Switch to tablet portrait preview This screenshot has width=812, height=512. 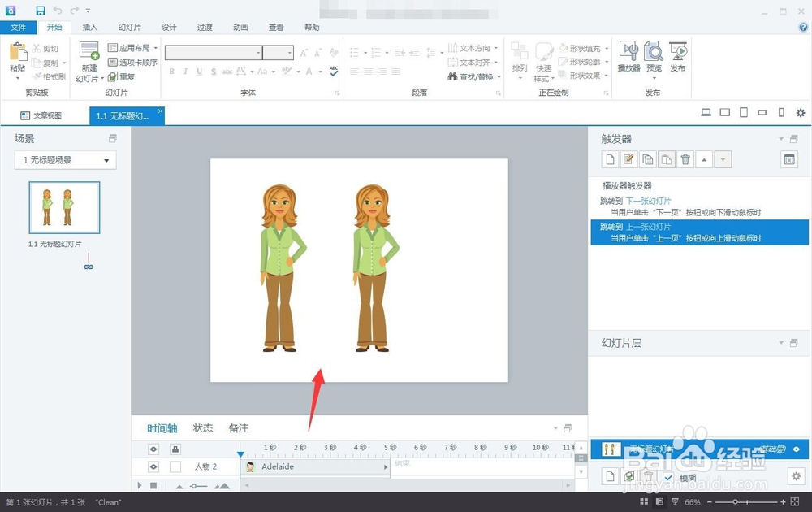pos(744,112)
